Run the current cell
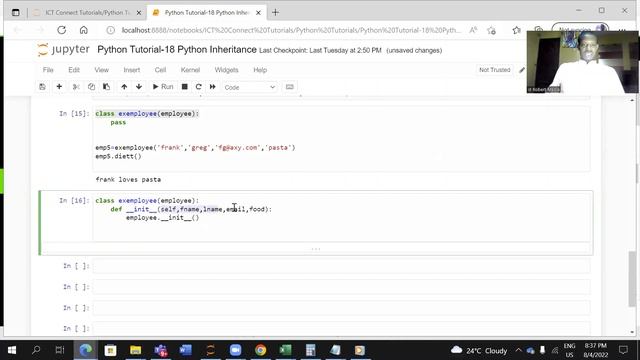 pyautogui.click(x=163, y=87)
